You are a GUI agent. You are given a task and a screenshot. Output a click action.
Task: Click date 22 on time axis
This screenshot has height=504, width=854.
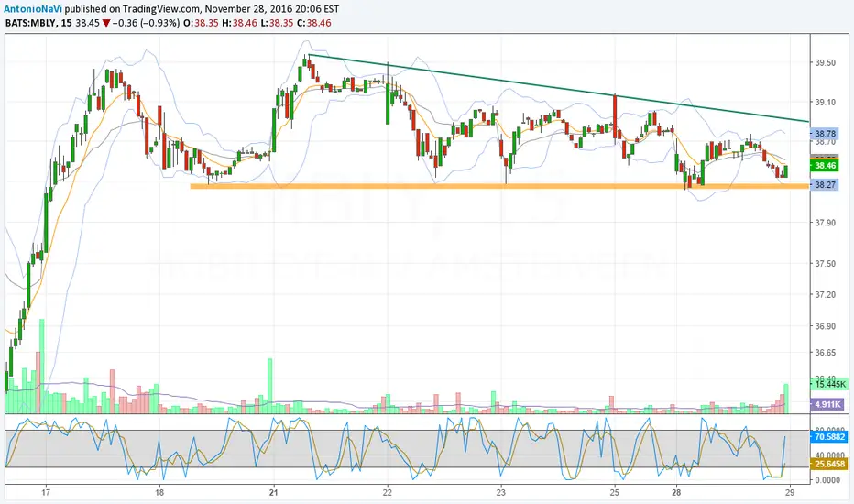388,493
